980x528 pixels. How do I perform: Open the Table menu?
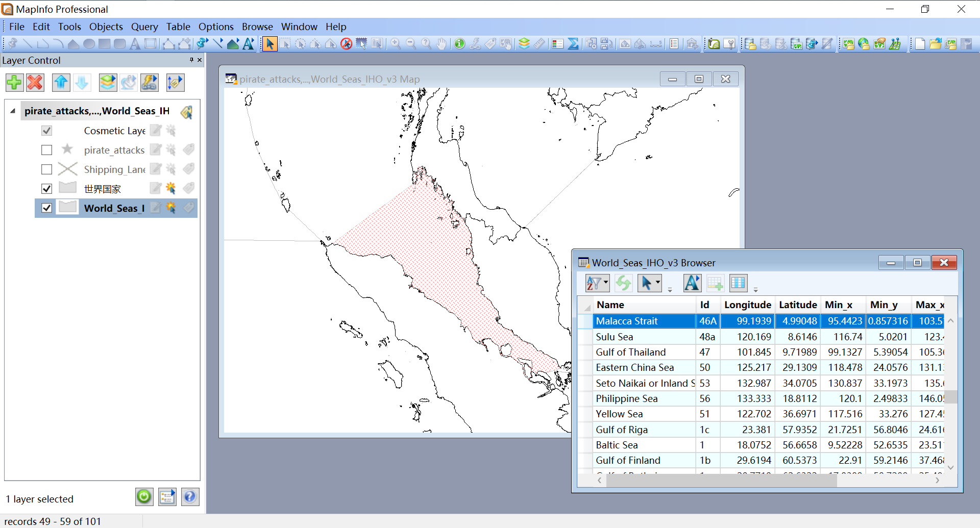(178, 27)
